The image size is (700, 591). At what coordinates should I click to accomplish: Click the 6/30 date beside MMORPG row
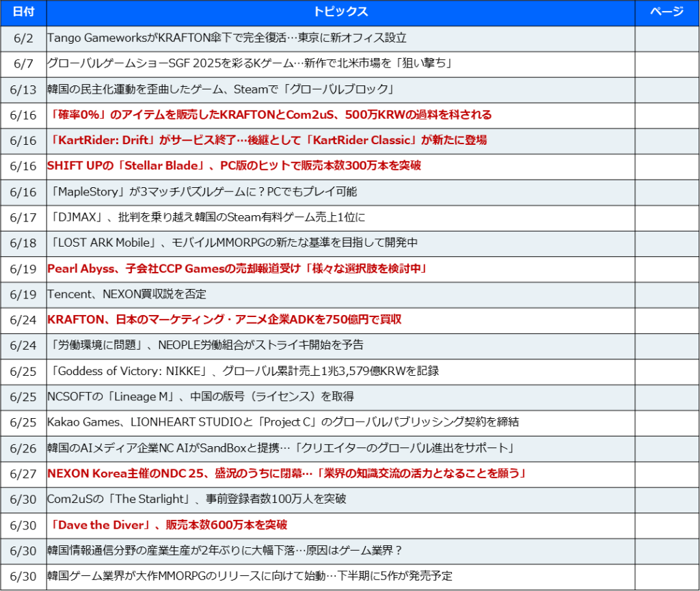[23, 577]
